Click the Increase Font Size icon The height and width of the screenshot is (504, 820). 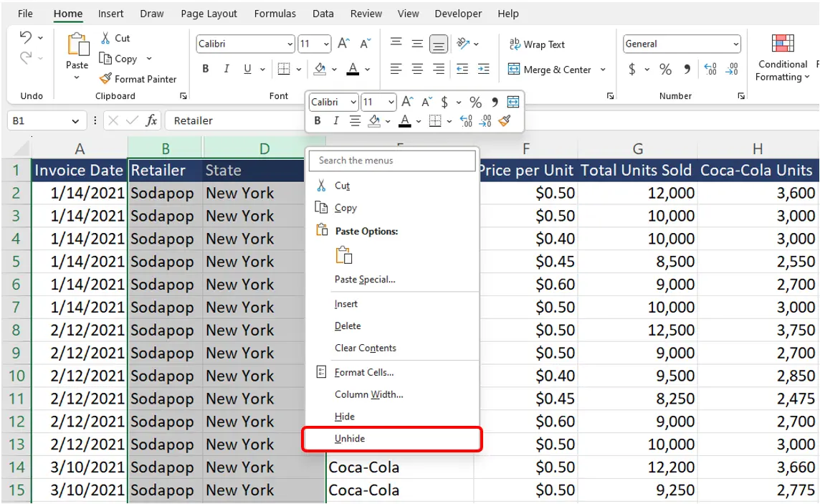pyautogui.click(x=343, y=43)
